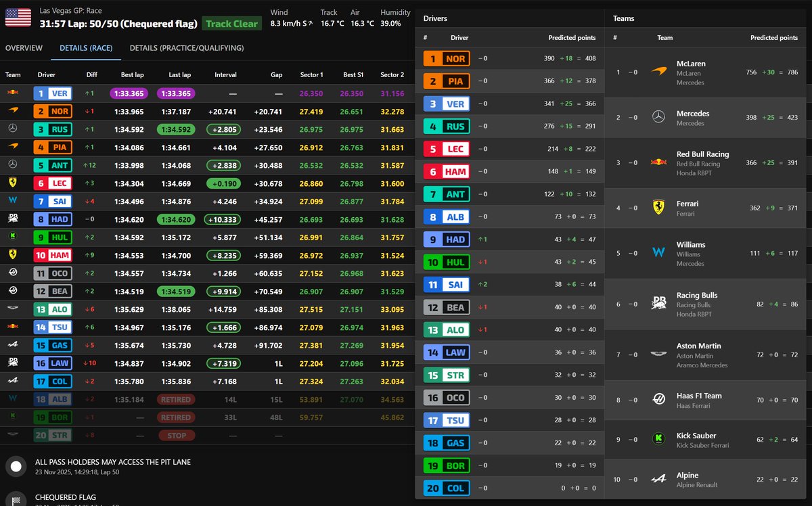
Task: Click the Air temperature 16.3 °C value
Action: click(363, 24)
